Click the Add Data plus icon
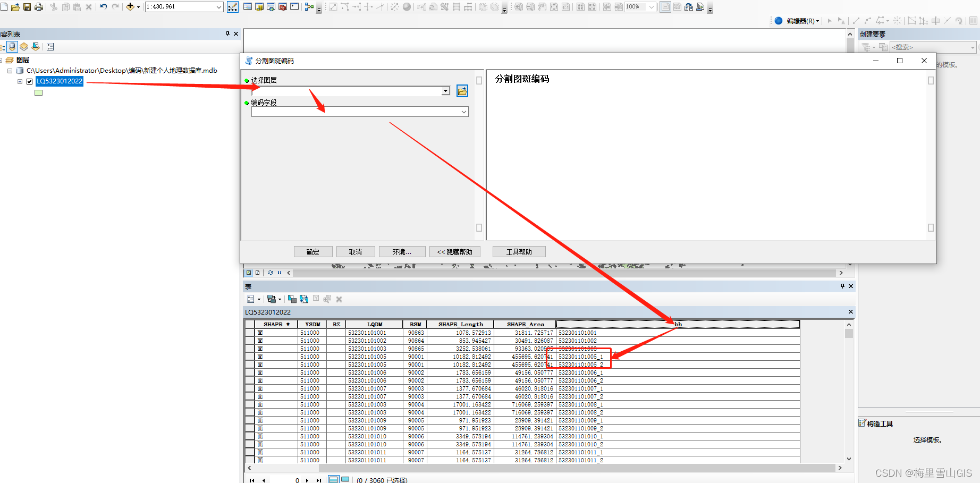Screen dimensions: 980x483 [130, 7]
